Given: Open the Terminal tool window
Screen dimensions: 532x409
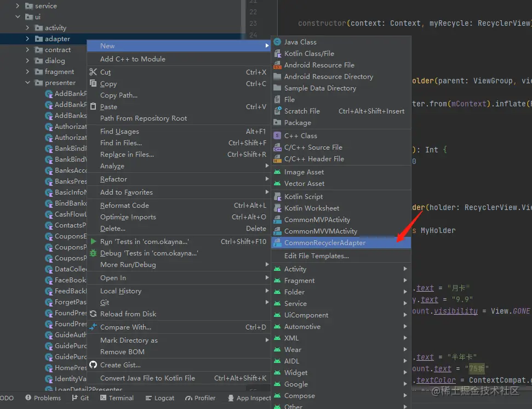Looking at the screenshot, I should tap(117, 398).
